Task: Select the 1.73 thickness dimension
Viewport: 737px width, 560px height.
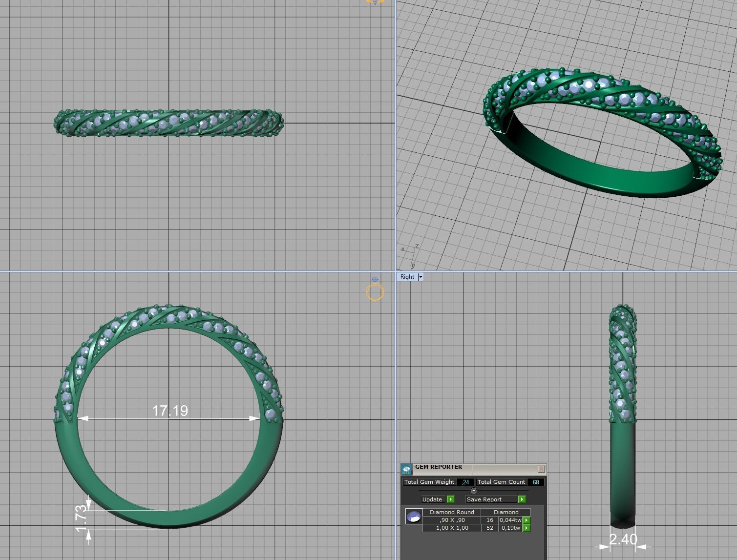Action: 82,519
